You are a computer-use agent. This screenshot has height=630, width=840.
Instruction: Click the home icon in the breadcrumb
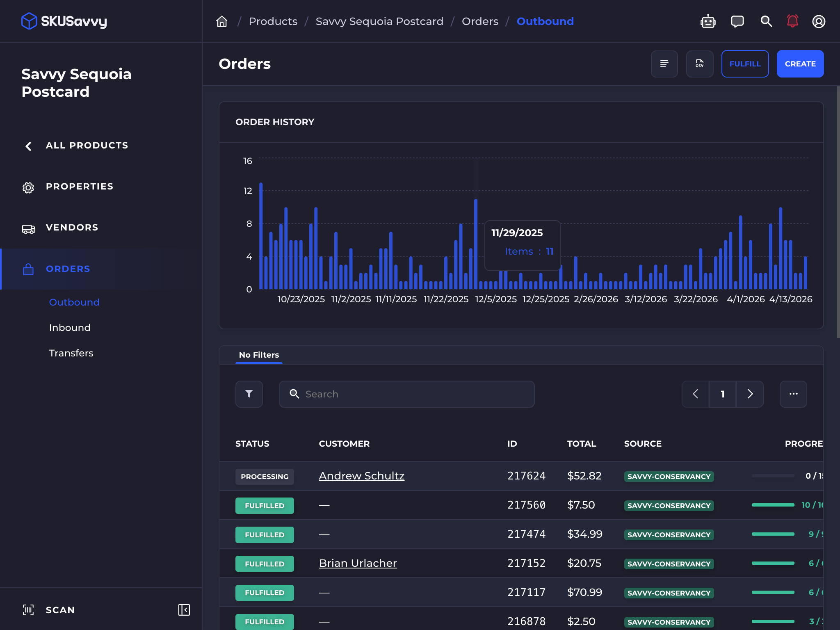[221, 21]
